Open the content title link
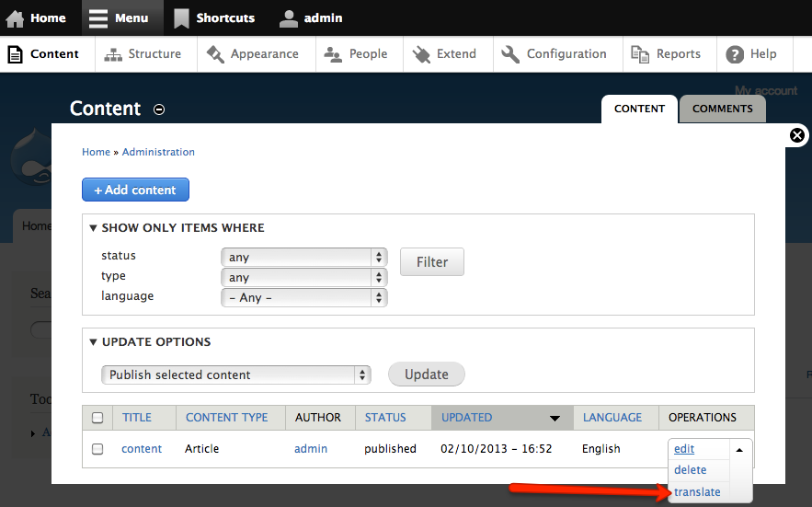Screen dimensions: 812x507 click(x=142, y=449)
